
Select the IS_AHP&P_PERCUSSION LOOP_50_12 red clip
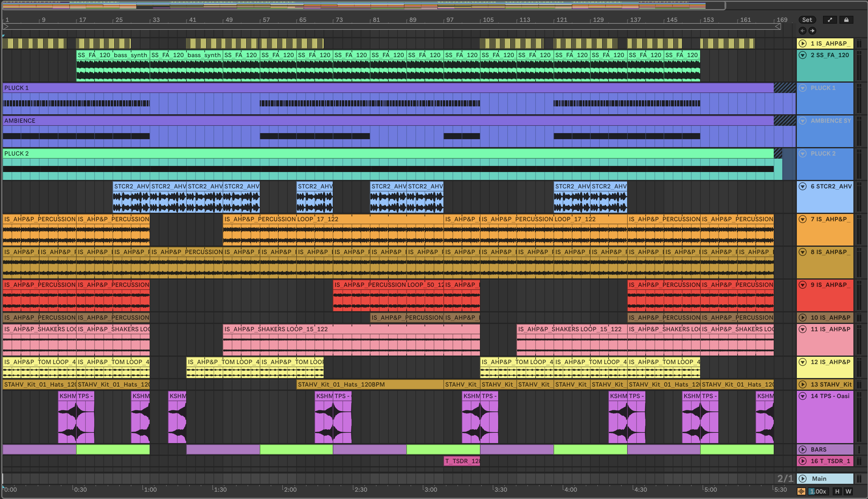(388, 295)
